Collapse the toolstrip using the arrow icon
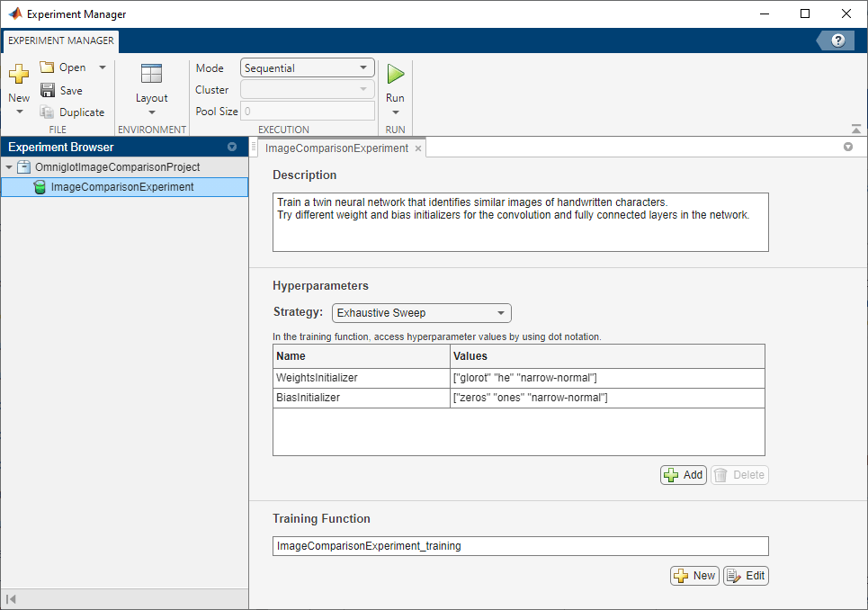The image size is (868, 610). pos(856,130)
